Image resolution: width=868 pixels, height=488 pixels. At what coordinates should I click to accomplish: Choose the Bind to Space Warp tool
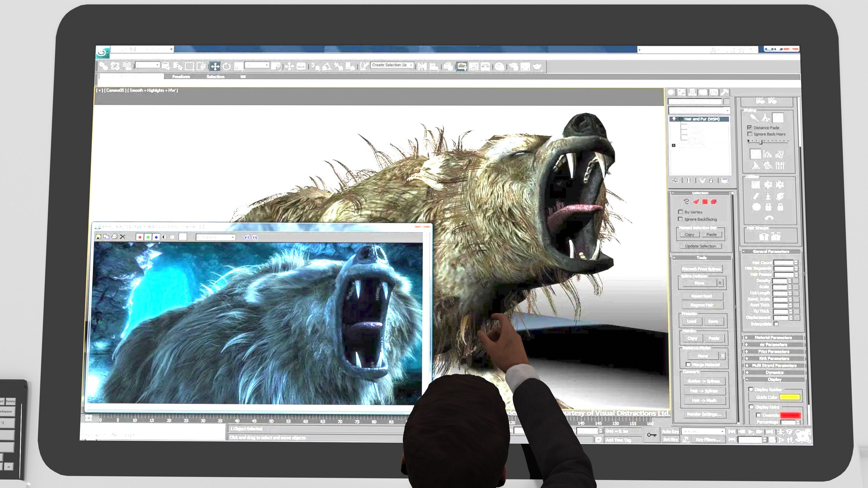(x=127, y=66)
